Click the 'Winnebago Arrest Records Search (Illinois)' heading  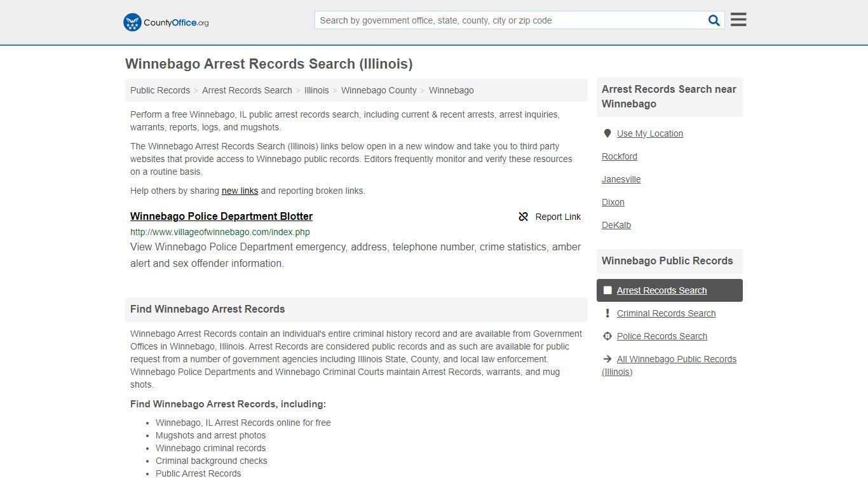pos(269,64)
